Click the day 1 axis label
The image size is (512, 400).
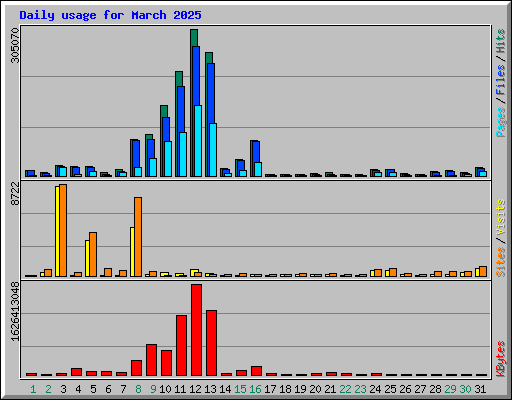point(33,389)
